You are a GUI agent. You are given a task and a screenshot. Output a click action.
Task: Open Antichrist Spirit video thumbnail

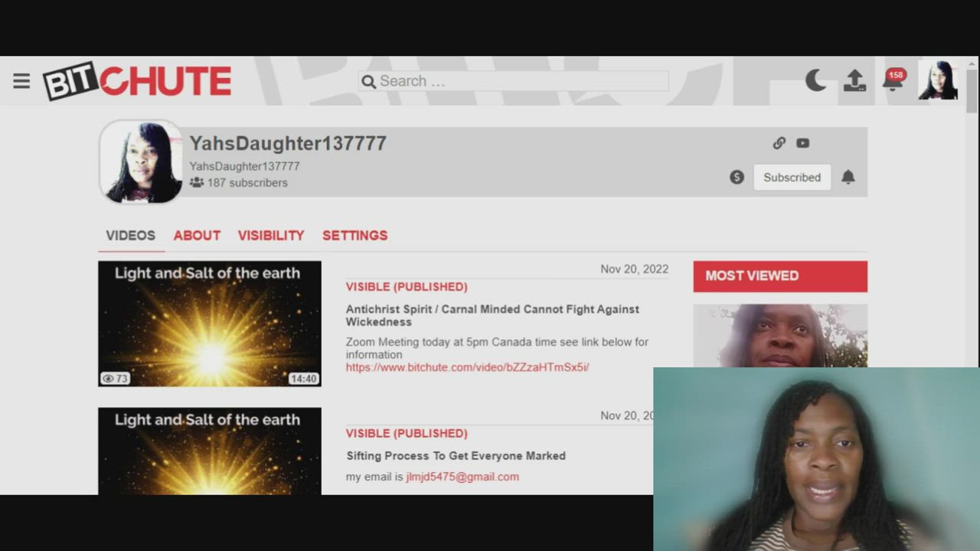(210, 324)
